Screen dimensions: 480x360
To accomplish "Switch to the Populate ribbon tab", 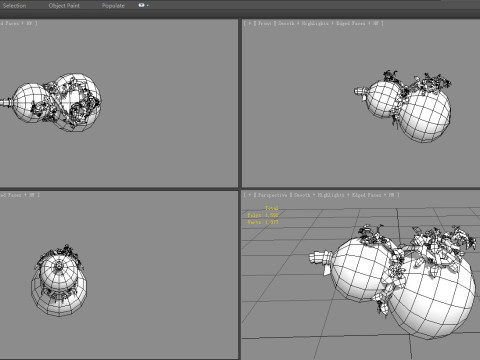I will coord(113,6).
